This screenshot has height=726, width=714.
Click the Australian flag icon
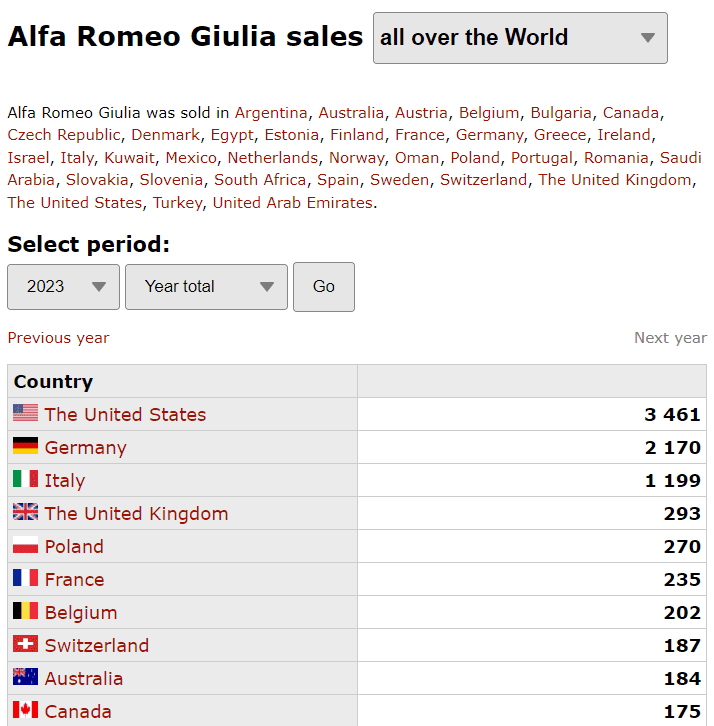click(x=25, y=676)
